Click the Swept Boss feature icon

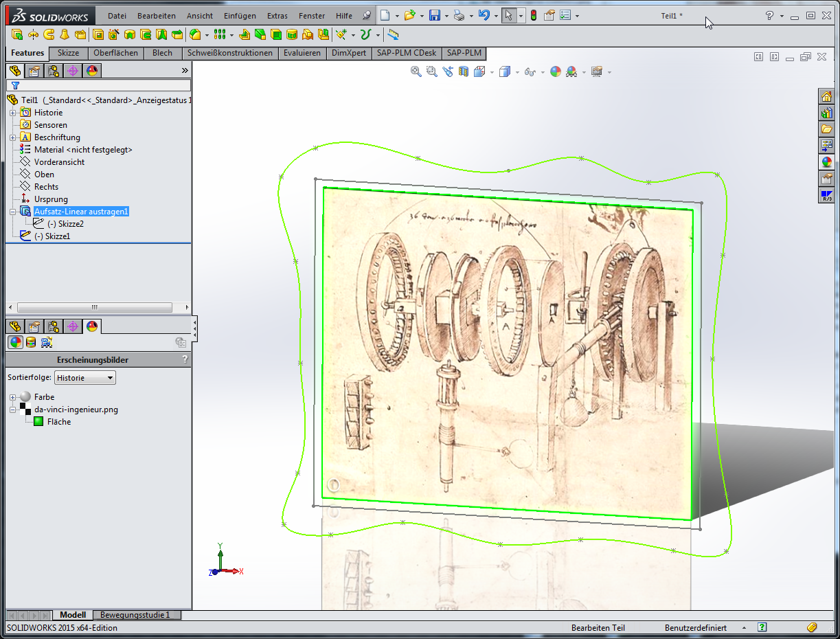[x=49, y=34]
